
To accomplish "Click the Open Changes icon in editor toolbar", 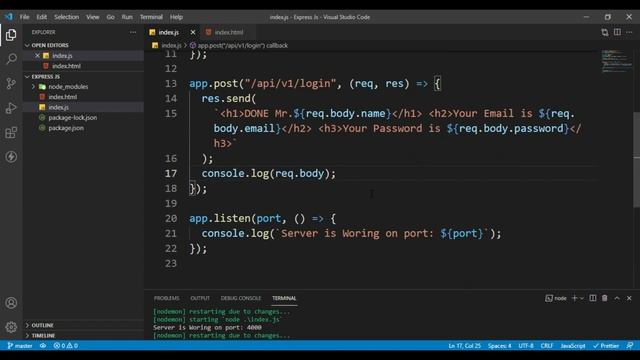I will click(x=604, y=32).
